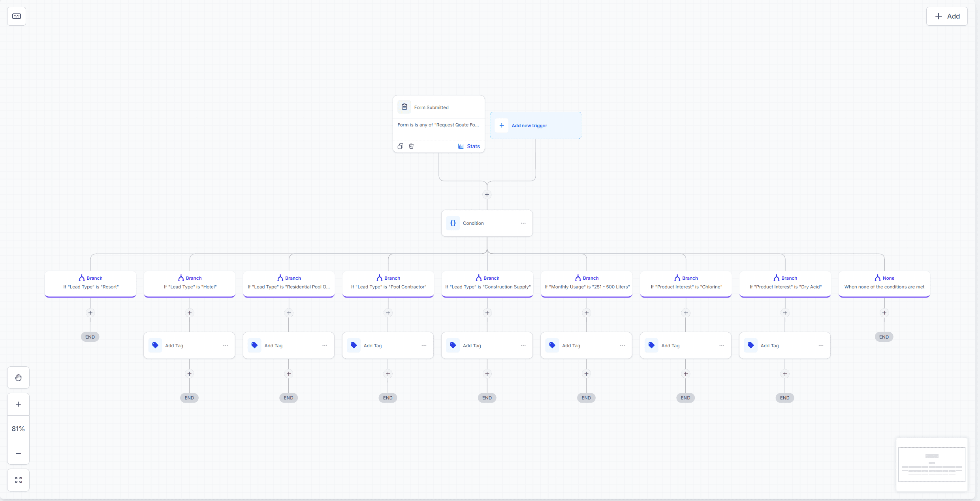The height and width of the screenshot is (501, 980).
Task: Open options for Dry Acid Add Tag
Action: coord(821,345)
